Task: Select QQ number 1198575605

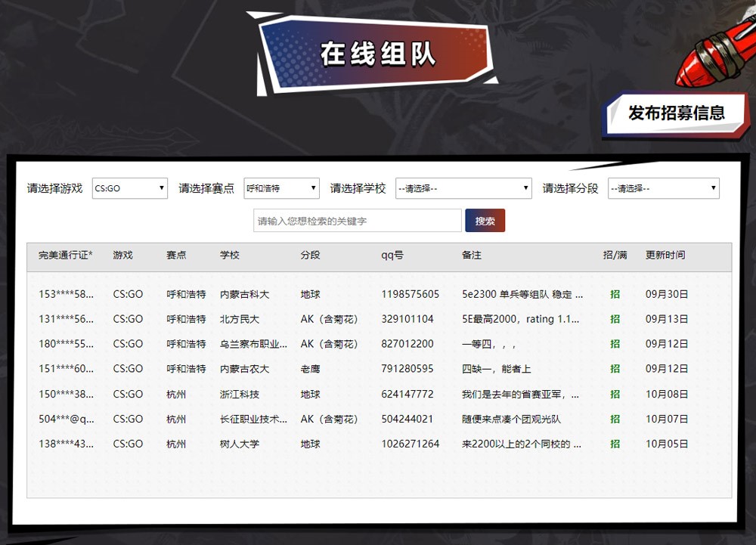Action: click(410, 294)
